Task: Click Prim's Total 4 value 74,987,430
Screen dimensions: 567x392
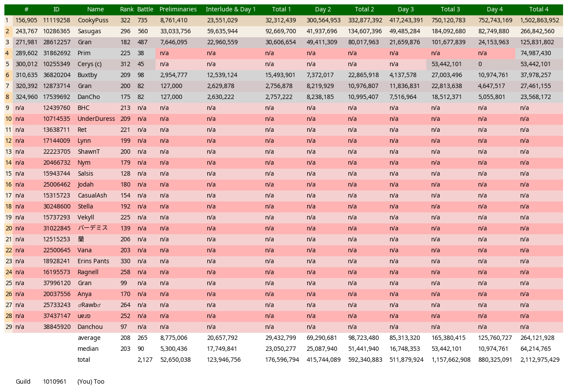Action: click(x=535, y=53)
